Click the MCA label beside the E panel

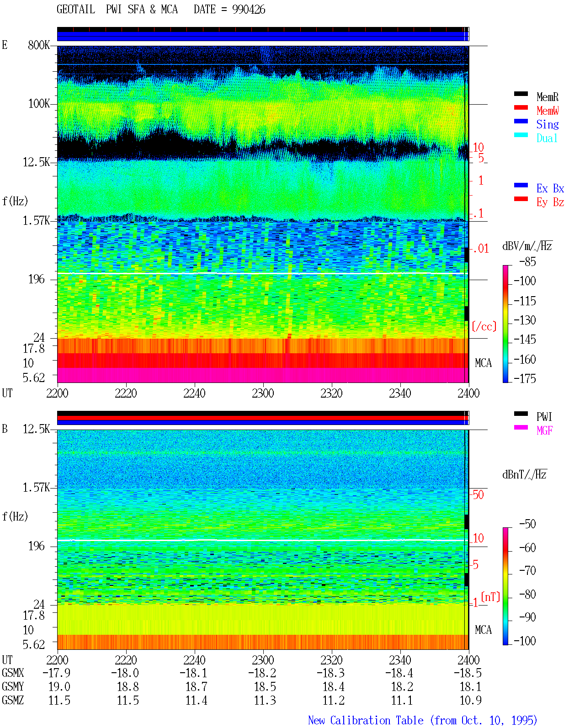point(483,363)
